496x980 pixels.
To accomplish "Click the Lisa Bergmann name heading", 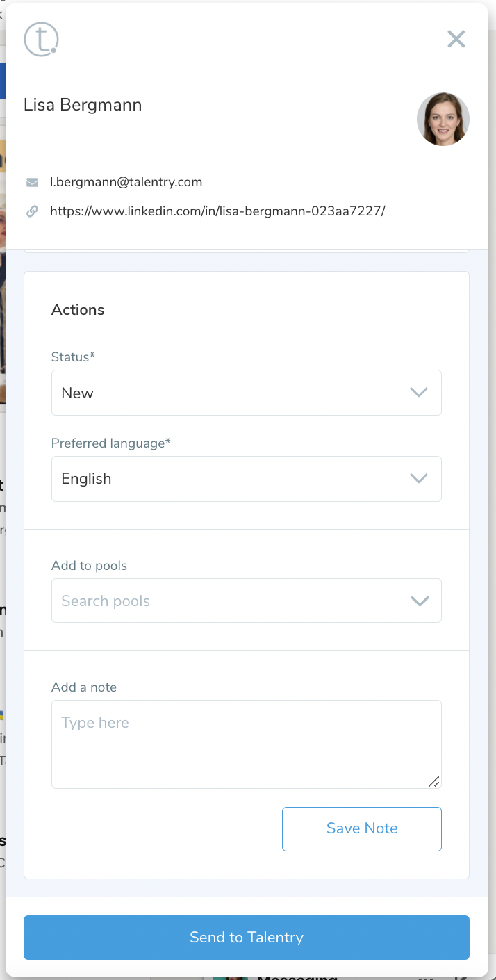I will coord(83,105).
